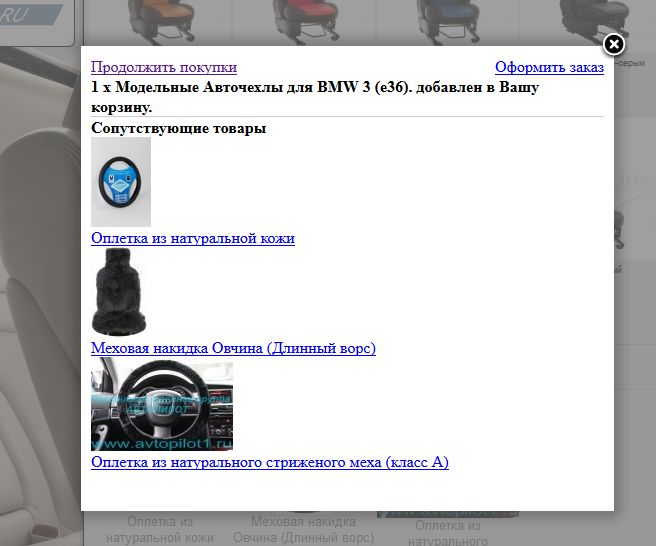Click background caption 'Оплетка из натуральной кожи'

tap(160, 529)
